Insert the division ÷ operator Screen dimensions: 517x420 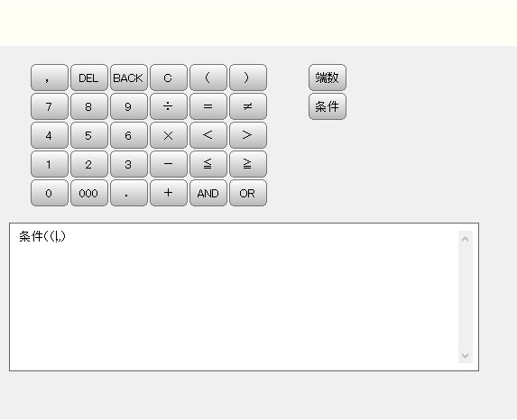[169, 106]
